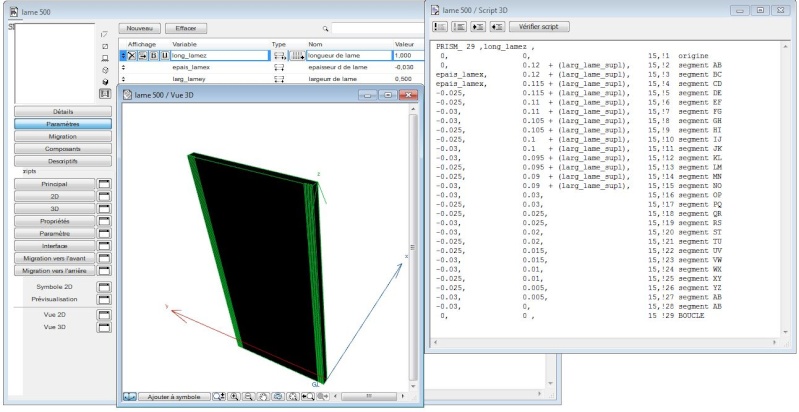Toggle unique U icon on long_lamez row

coord(165,56)
